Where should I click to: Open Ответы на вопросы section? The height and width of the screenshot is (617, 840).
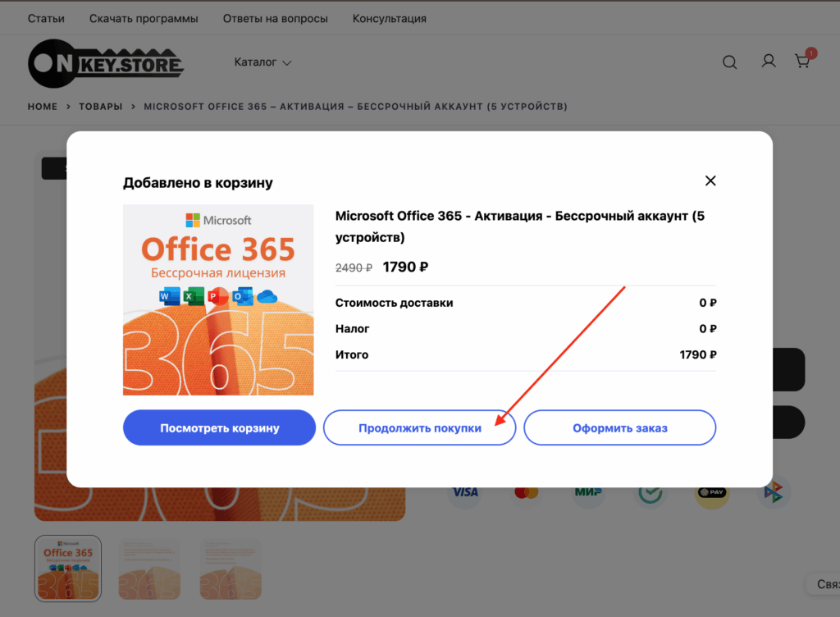(275, 18)
